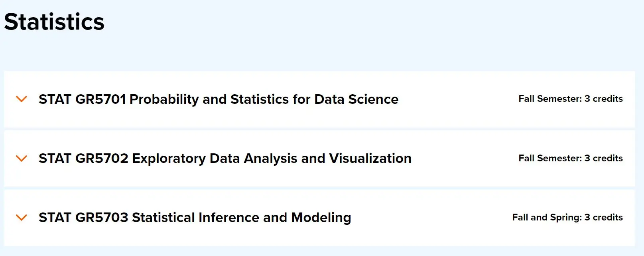The width and height of the screenshot is (644, 256).
Task: Expand the STAT GR5701 chevron arrow
Action: pyautogui.click(x=21, y=99)
